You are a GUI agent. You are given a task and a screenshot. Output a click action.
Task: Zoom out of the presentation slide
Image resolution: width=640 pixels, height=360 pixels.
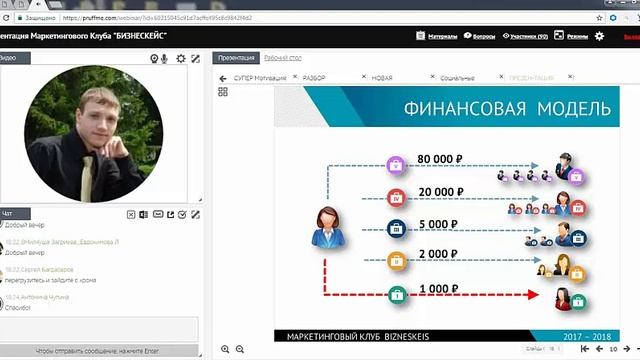240,349
